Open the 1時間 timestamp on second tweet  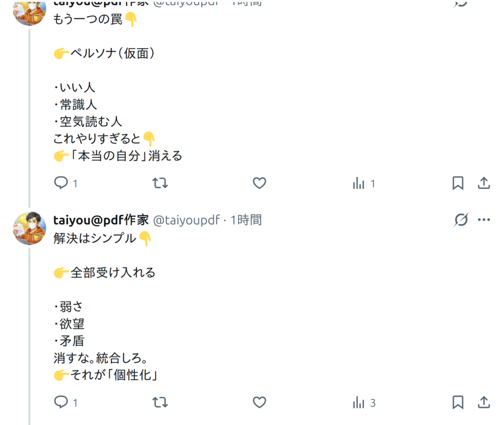coord(246,220)
